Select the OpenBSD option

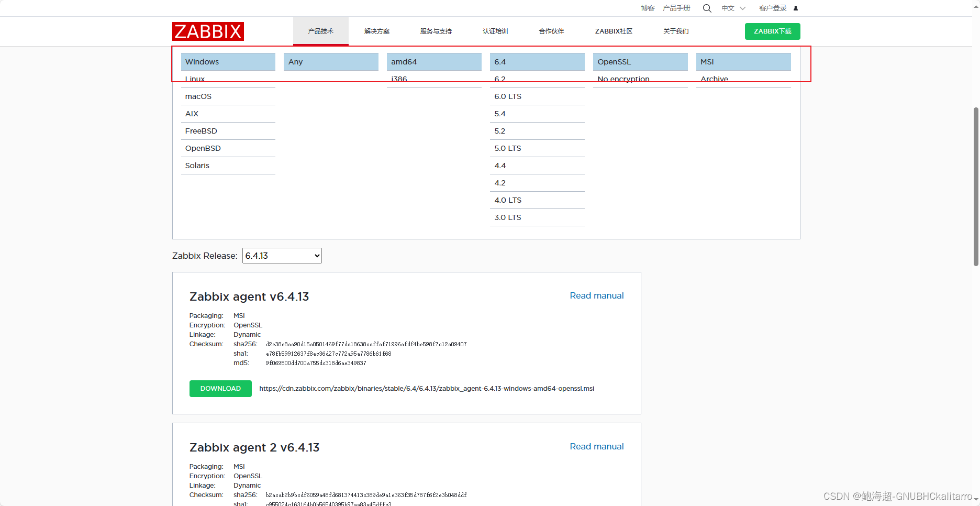tap(228, 148)
